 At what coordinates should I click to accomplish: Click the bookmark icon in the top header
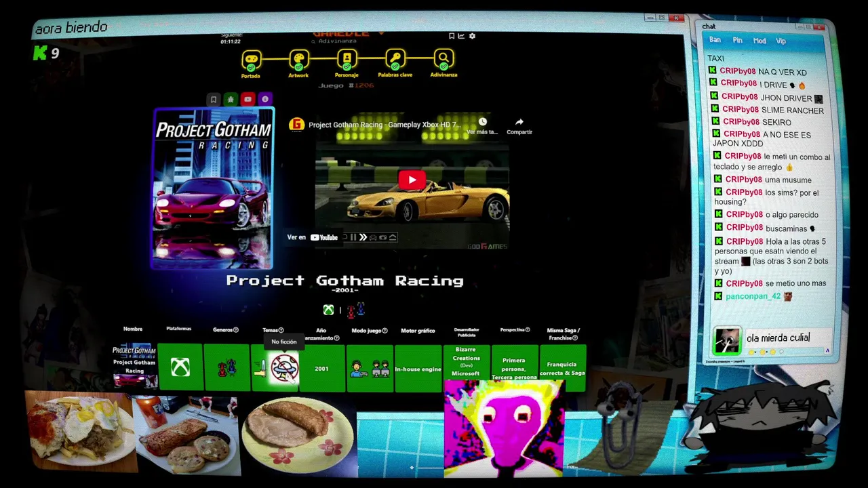[452, 36]
